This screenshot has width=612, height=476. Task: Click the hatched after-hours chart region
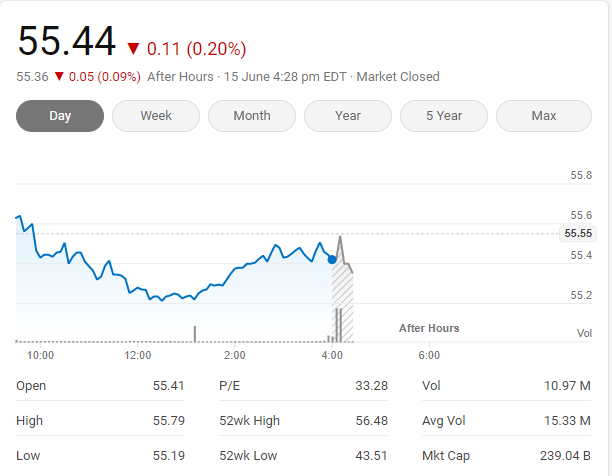pyautogui.click(x=343, y=300)
